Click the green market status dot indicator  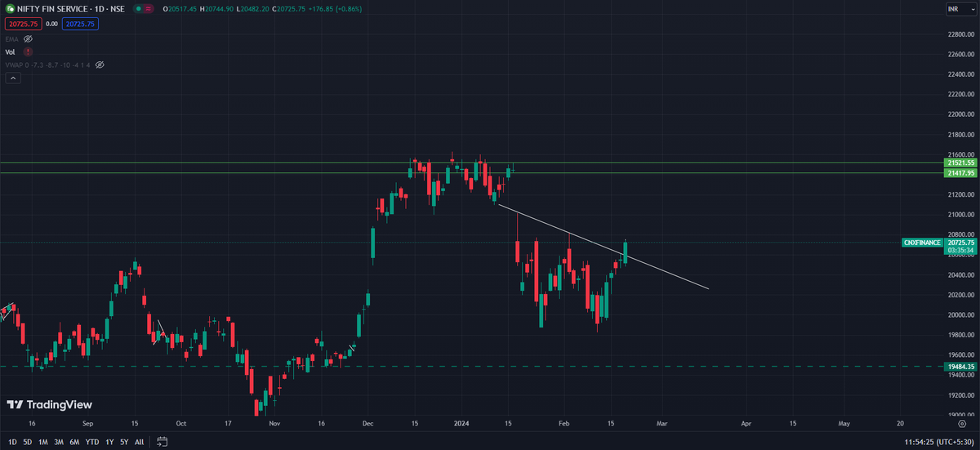click(x=138, y=9)
